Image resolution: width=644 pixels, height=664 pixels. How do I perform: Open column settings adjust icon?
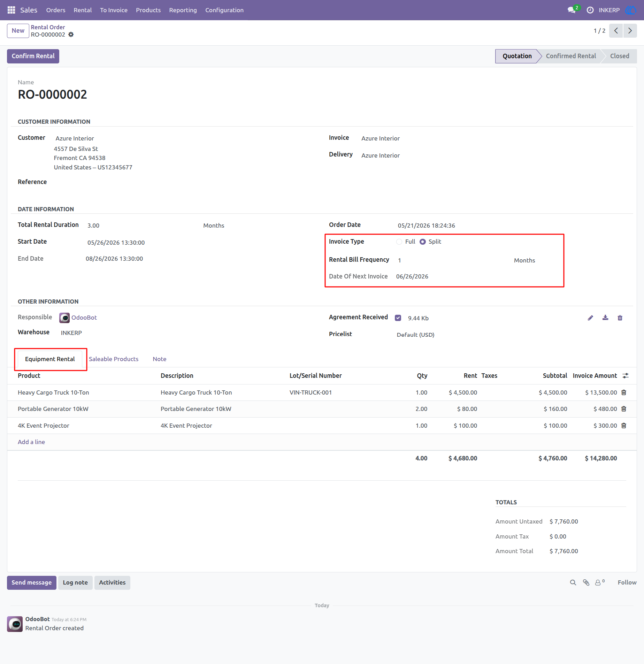click(x=626, y=376)
